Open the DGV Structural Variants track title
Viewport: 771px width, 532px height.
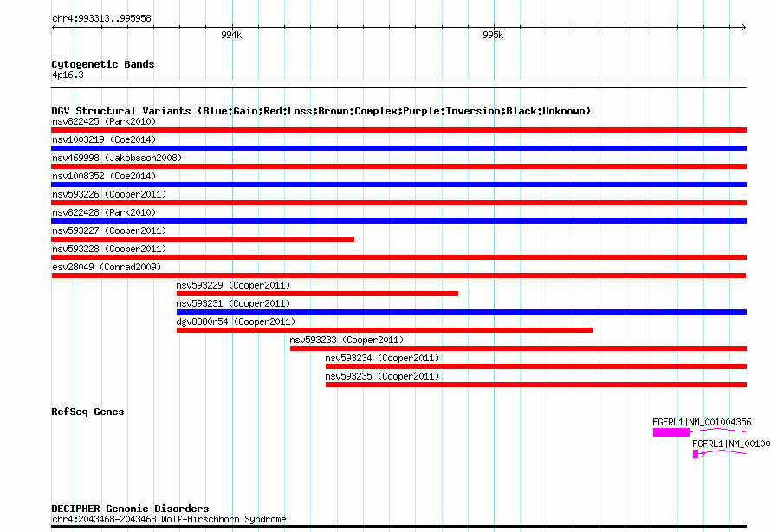(321, 111)
